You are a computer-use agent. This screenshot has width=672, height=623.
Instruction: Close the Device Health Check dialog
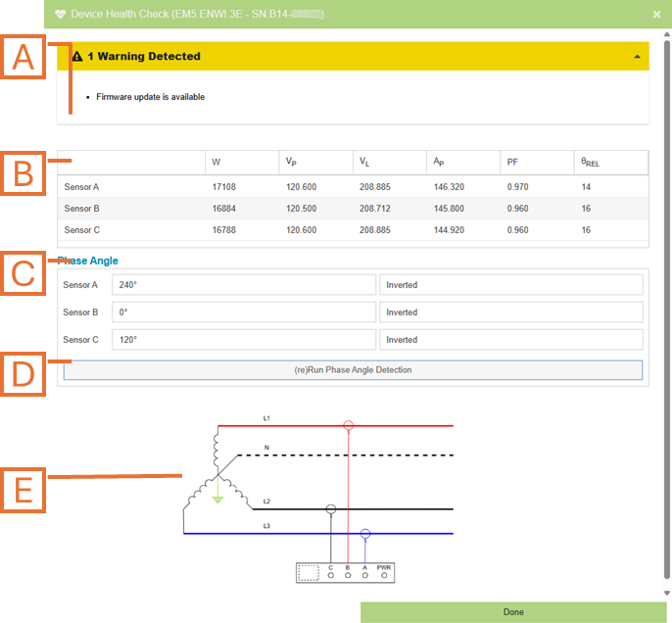click(x=656, y=15)
